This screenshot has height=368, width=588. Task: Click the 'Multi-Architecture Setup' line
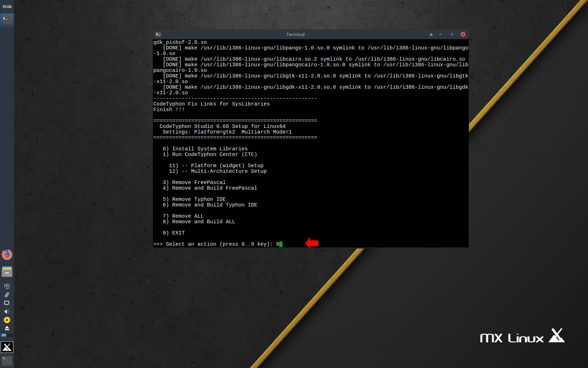218,171
